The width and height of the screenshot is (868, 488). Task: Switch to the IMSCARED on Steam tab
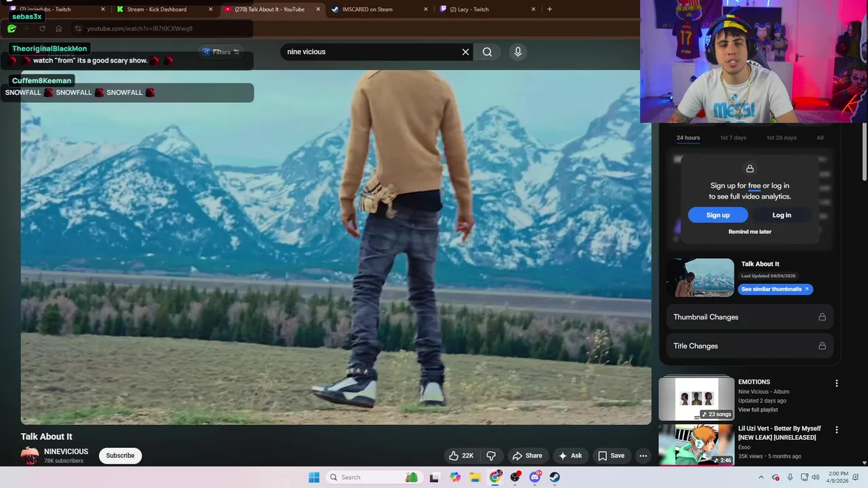point(380,9)
